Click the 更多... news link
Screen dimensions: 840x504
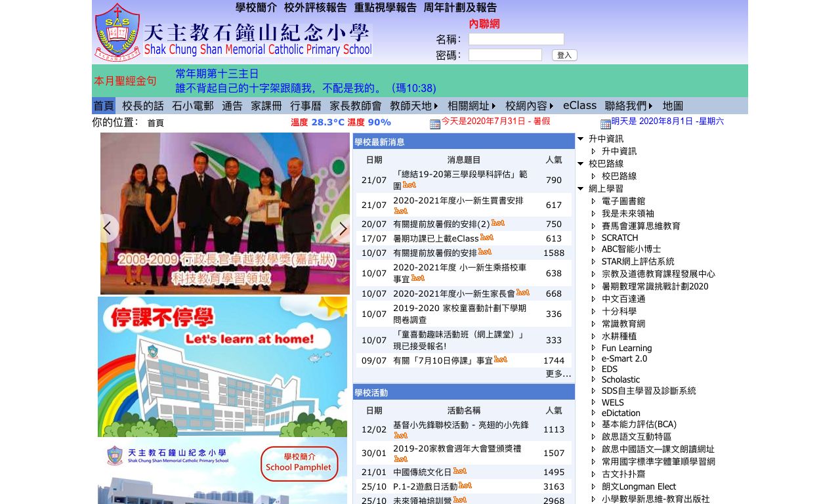(x=558, y=374)
